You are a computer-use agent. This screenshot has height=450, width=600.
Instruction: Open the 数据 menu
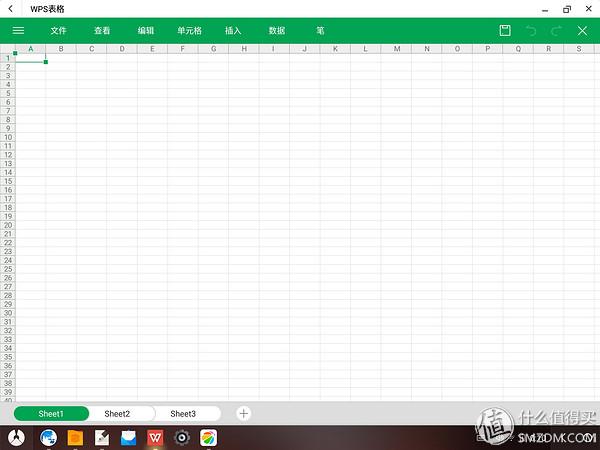click(x=277, y=31)
